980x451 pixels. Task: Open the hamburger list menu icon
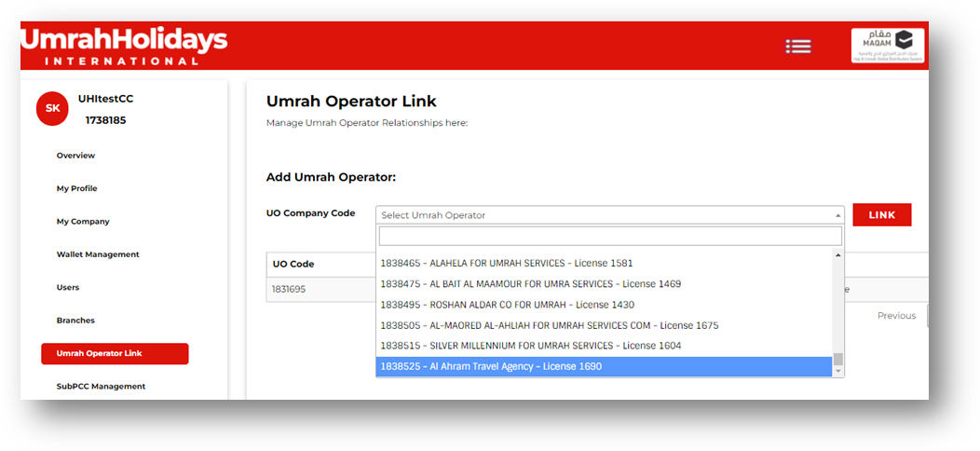tap(798, 46)
